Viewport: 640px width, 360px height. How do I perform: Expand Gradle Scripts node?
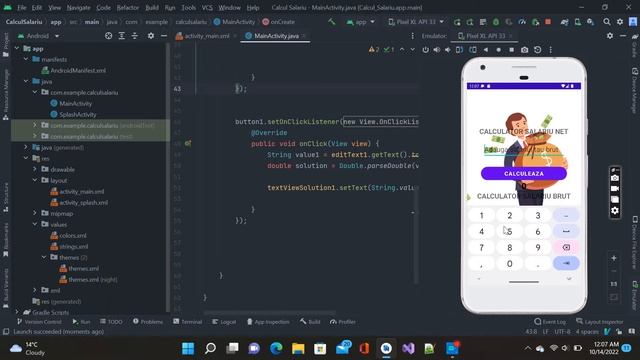click(x=17, y=312)
